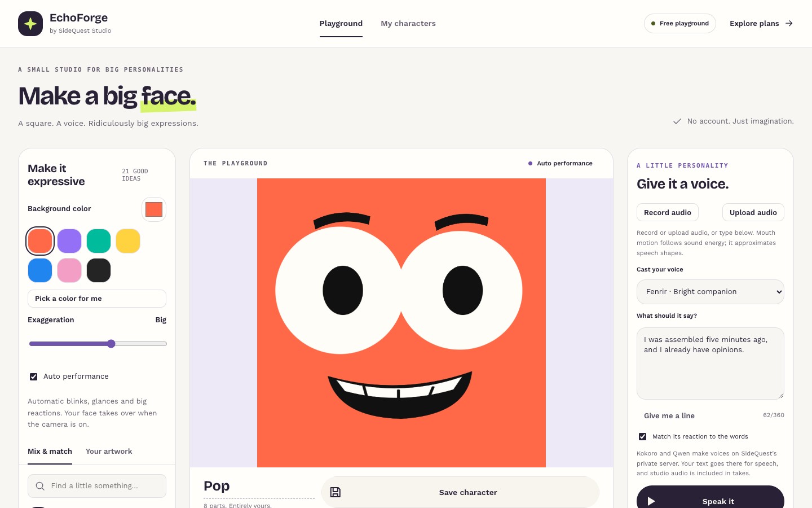Screen dimensions: 812x508
Task: Click the Free playground badge
Action: 680,23
